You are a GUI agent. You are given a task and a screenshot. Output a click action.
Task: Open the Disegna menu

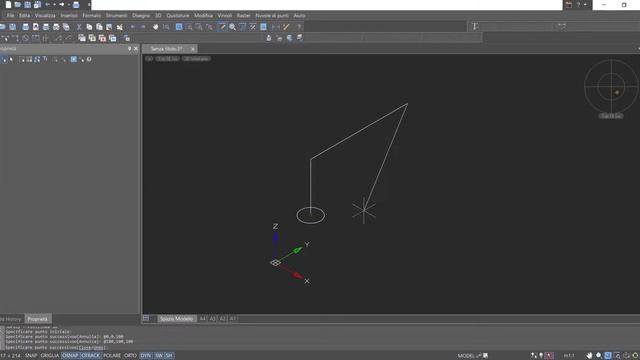tap(141, 16)
